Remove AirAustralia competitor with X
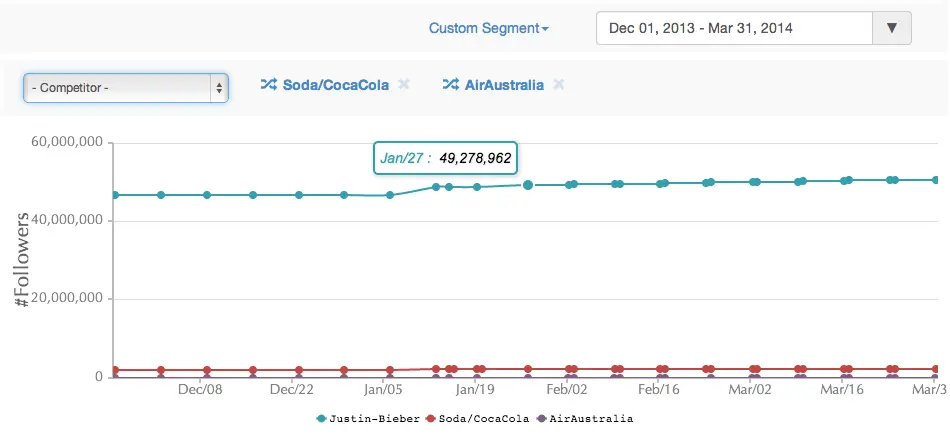 point(559,85)
